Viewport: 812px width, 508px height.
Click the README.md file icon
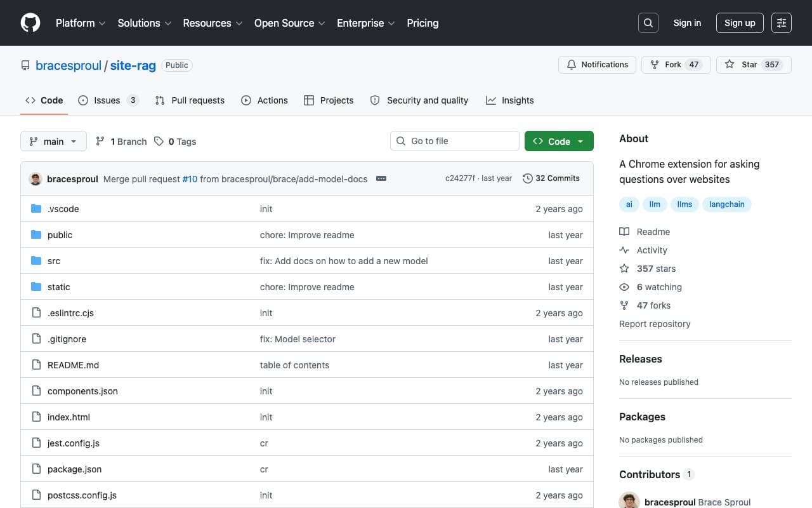click(x=36, y=365)
